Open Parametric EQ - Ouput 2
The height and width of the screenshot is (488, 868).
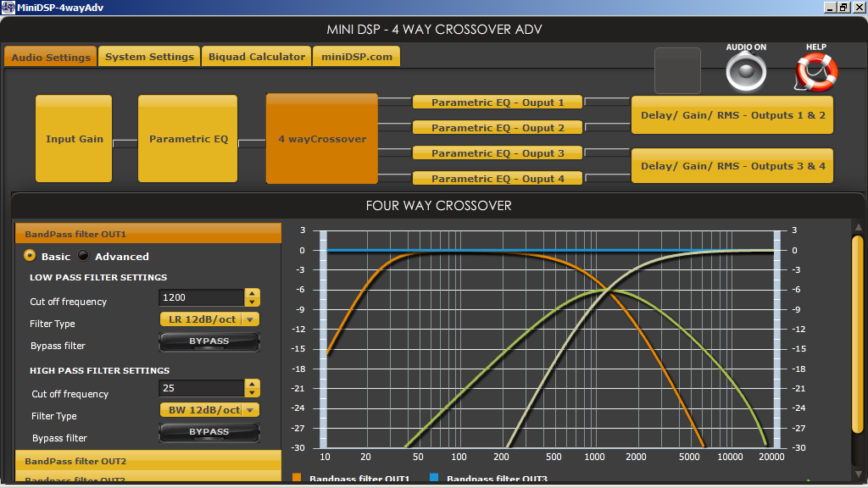click(x=498, y=128)
